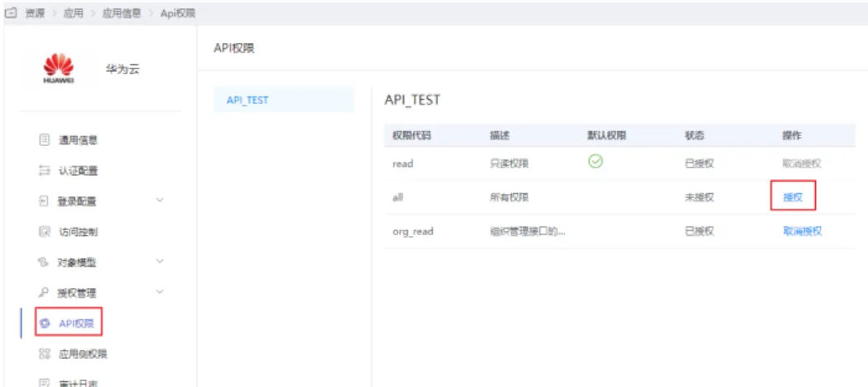Viewport: 868px width, 387px height.
Task: Click the 认证配置 sidebar icon
Action: click(x=45, y=171)
